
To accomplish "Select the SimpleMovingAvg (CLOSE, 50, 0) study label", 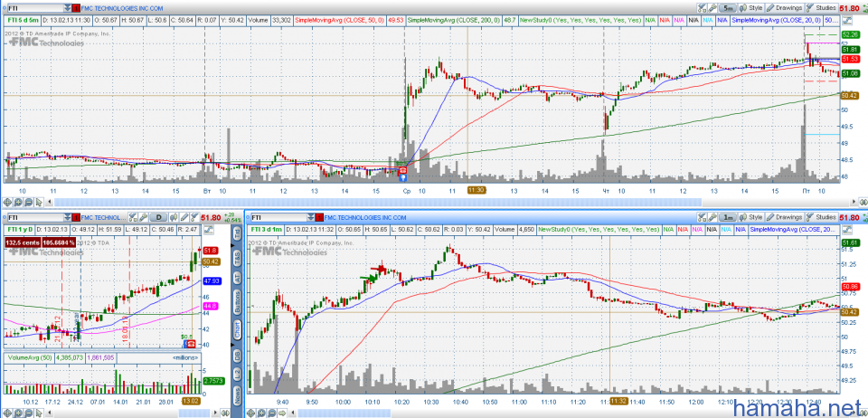I will (339, 21).
